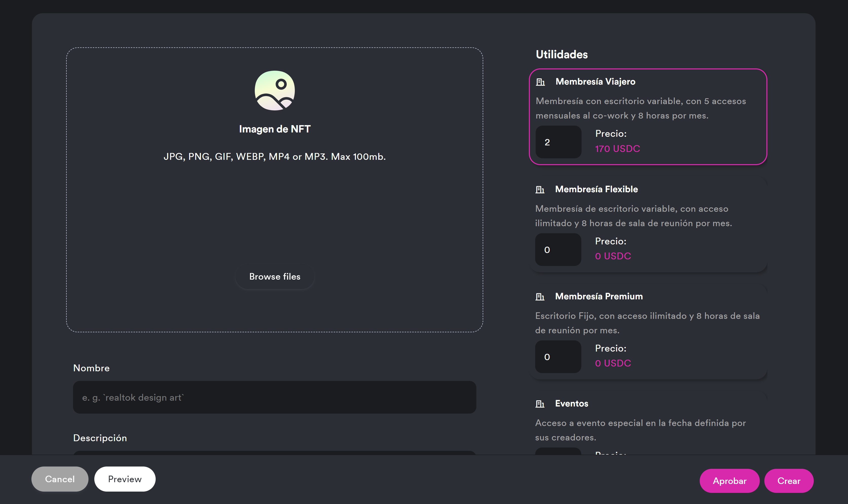Select the Membresía Premium card title
The width and height of the screenshot is (848, 504).
tap(599, 296)
